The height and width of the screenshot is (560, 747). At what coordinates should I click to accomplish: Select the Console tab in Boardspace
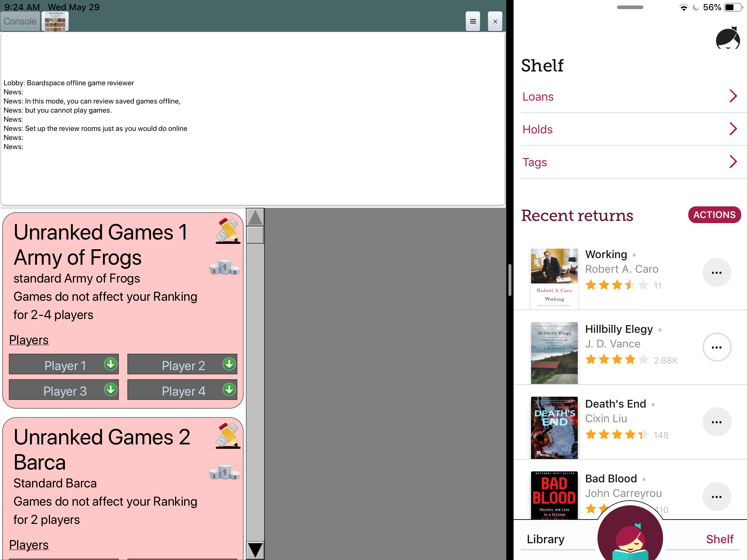click(x=20, y=21)
